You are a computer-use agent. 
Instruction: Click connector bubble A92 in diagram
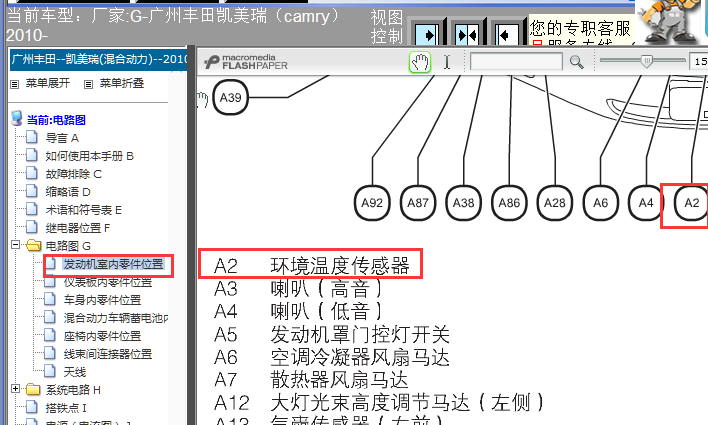click(372, 203)
